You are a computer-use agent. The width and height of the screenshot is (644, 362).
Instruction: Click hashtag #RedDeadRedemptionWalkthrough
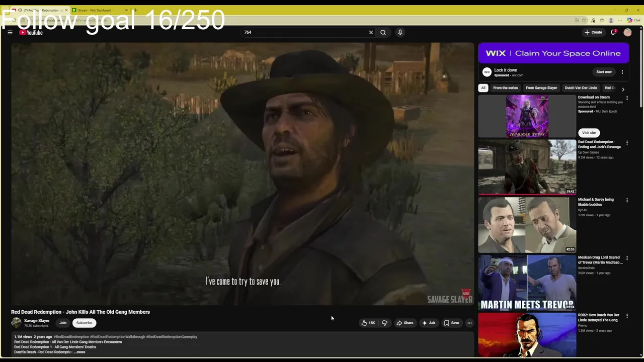pyautogui.click(x=118, y=337)
